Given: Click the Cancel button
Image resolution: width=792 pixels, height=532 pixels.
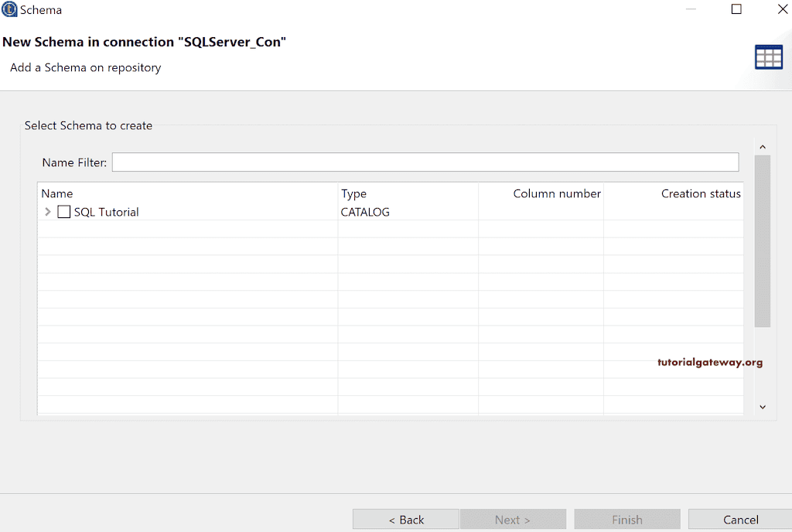Looking at the screenshot, I should [x=740, y=519].
